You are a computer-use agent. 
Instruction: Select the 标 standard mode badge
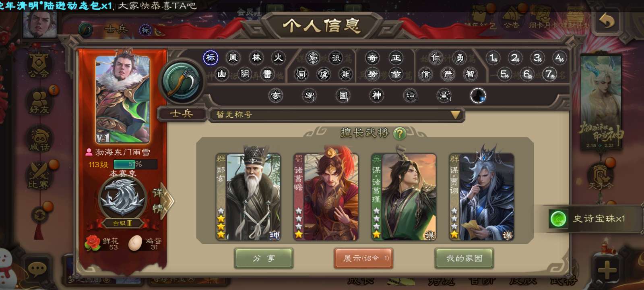click(211, 58)
